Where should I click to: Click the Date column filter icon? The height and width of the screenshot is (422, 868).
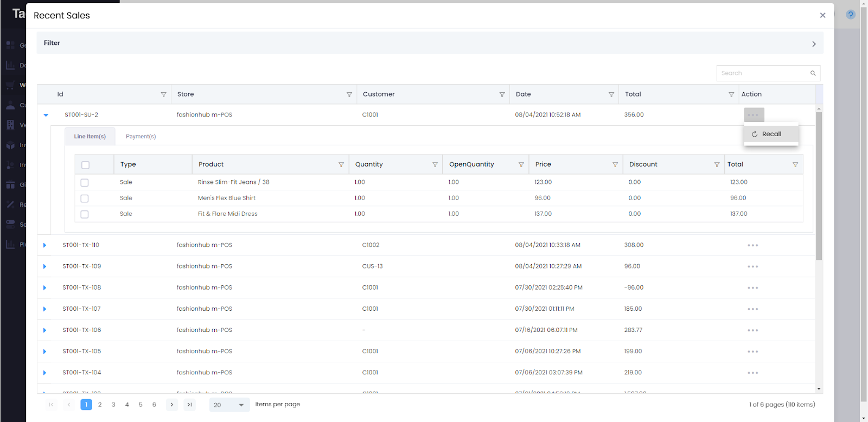coord(611,94)
